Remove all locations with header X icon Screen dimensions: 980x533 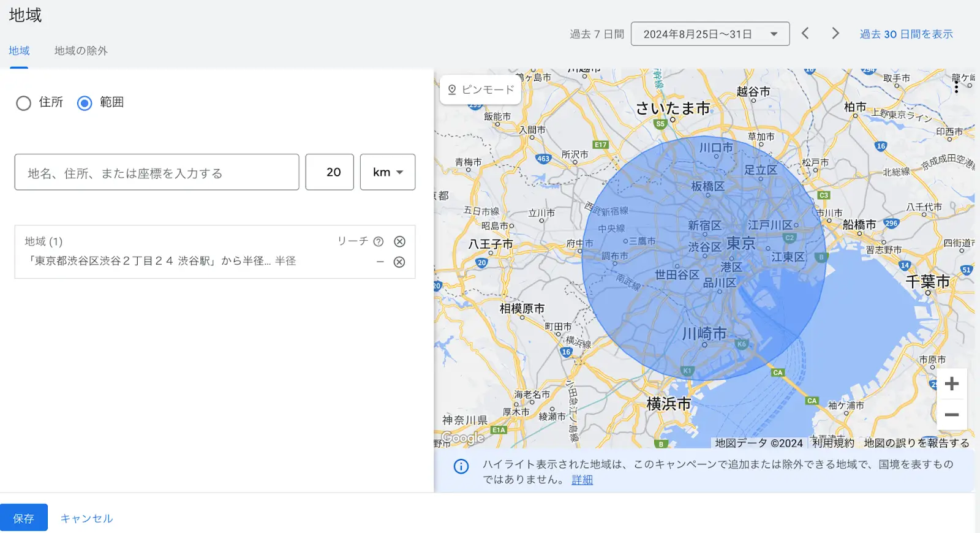tap(399, 241)
